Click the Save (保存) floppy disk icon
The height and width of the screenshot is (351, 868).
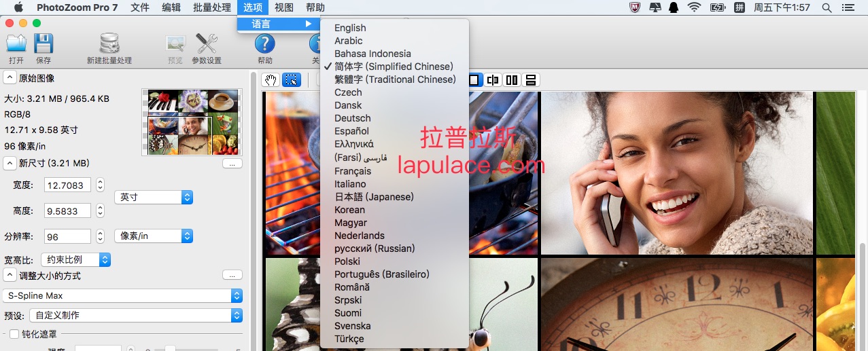click(44, 44)
